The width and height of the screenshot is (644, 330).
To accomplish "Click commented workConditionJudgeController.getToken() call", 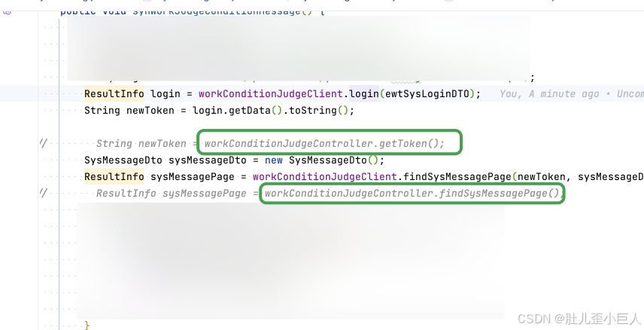I will [324, 144].
